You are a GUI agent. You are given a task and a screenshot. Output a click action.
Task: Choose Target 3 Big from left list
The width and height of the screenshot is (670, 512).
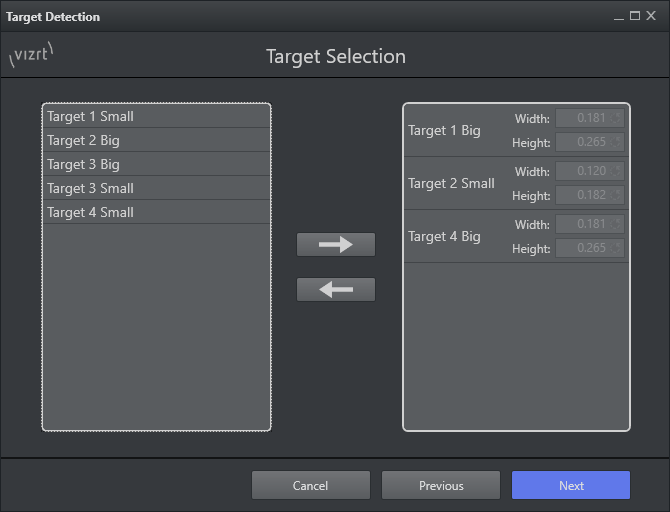(156, 164)
